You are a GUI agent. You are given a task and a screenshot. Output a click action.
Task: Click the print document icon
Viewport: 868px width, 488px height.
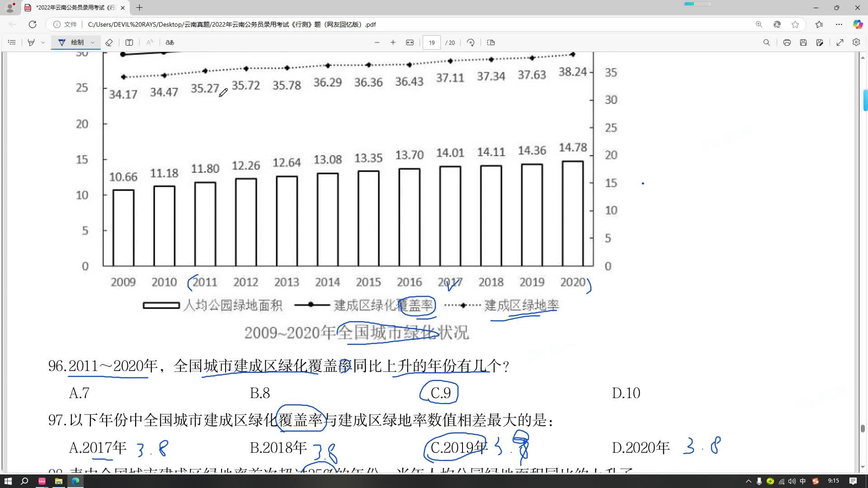coord(787,42)
